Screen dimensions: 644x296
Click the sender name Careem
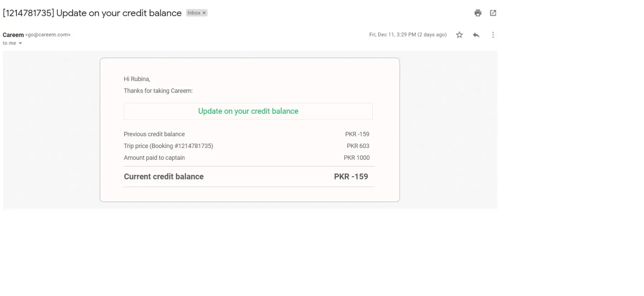pyautogui.click(x=13, y=35)
